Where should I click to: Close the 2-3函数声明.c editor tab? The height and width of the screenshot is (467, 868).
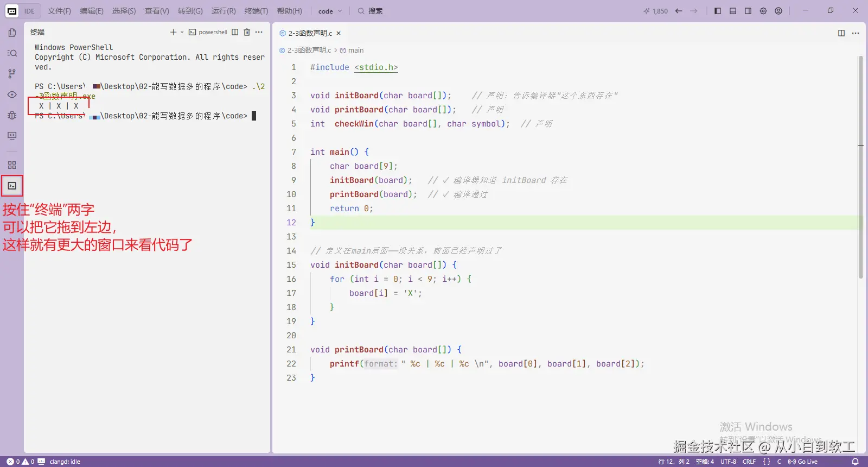tap(339, 33)
